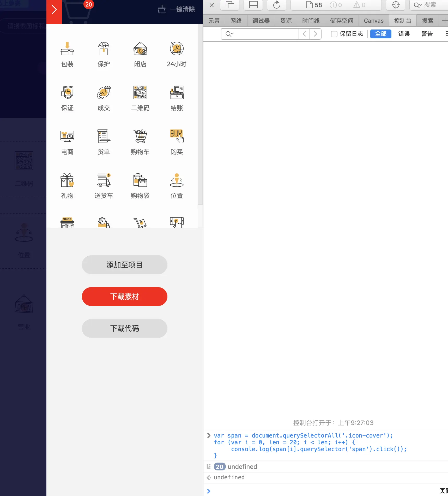Click the 0 errors count indicator

point(336,5)
